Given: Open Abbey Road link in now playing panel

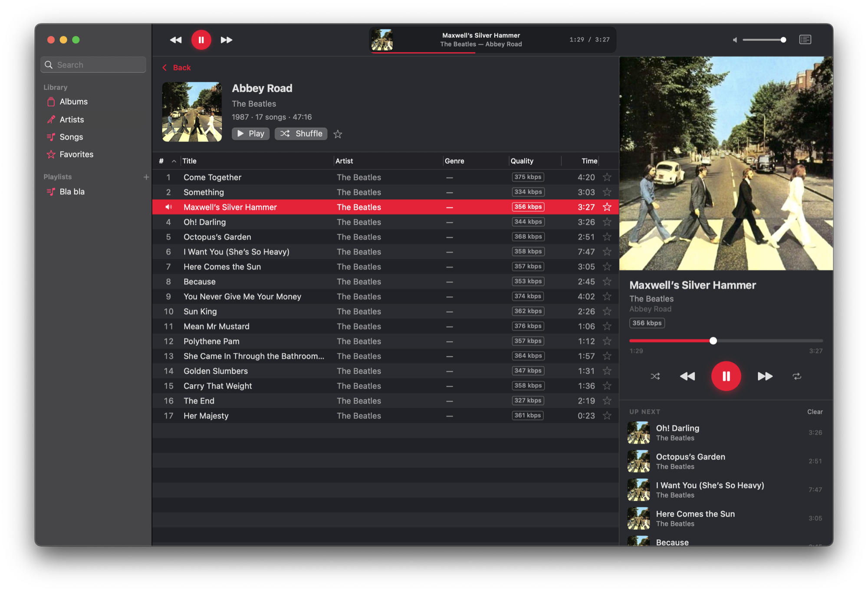Looking at the screenshot, I should [651, 309].
